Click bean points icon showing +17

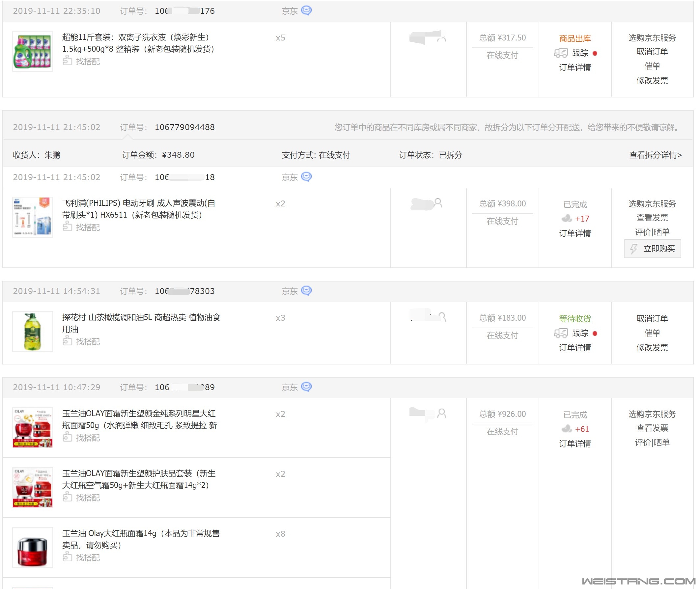point(567,218)
